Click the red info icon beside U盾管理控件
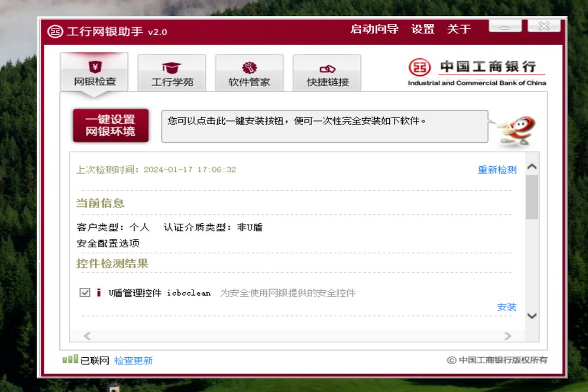This screenshot has height=392, width=588. (x=99, y=292)
